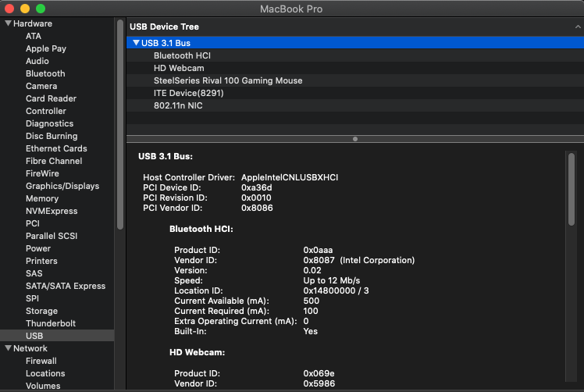The width and height of the screenshot is (584, 392).
Task: Click the sidebar vertical scrollbar
Action: (120, 125)
